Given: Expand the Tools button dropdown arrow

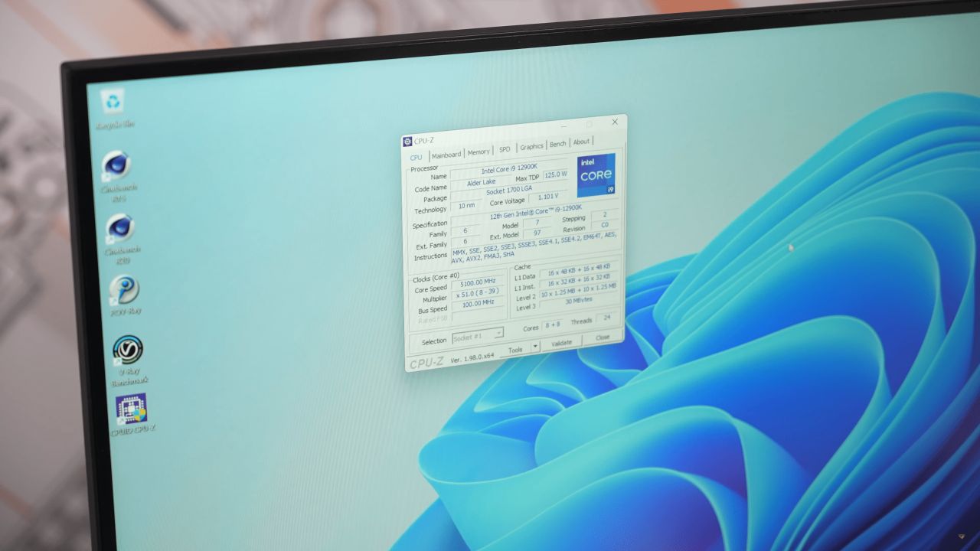Looking at the screenshot, I should point(535,346).
